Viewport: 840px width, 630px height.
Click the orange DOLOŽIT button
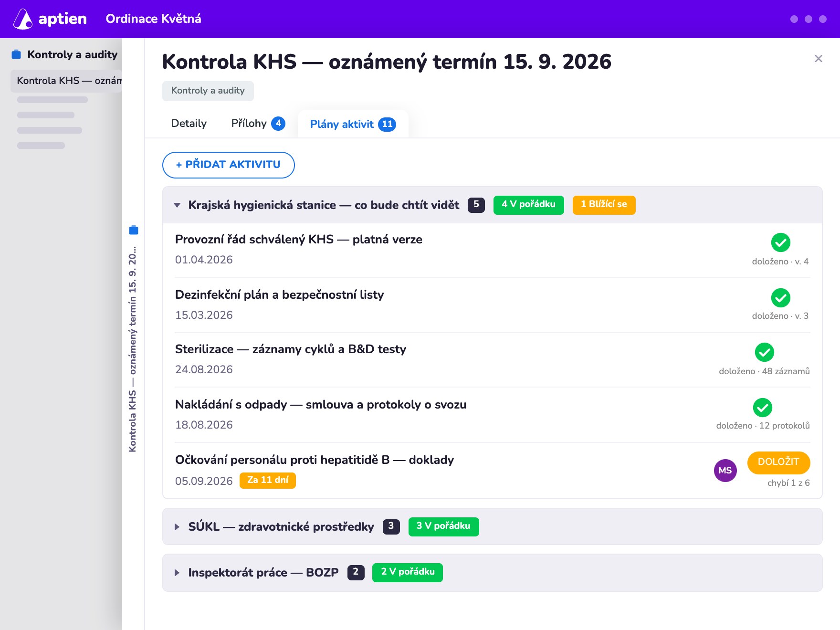pyautogui.click(x=778, y=462)
